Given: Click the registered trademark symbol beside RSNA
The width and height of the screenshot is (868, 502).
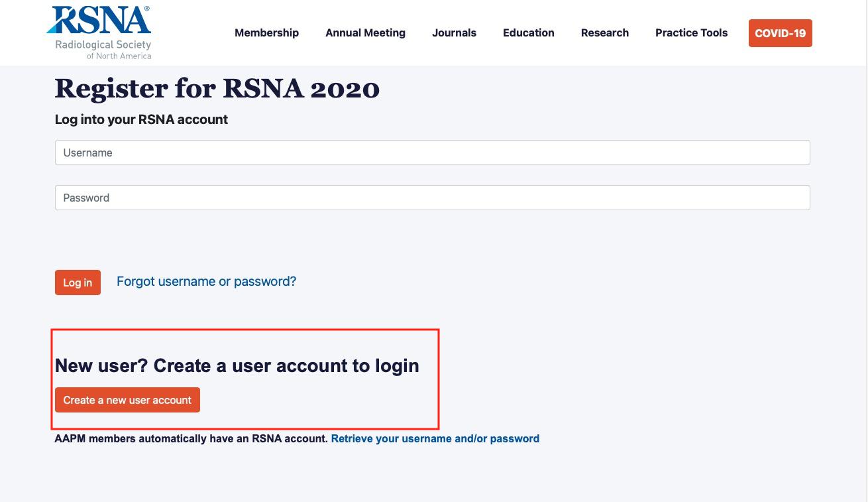Looking at the screenshot, I should click(x=146, y=9).
